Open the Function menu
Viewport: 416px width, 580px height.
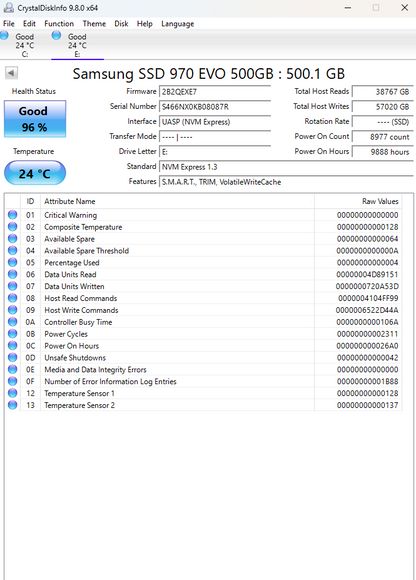[x=59, y=24]
